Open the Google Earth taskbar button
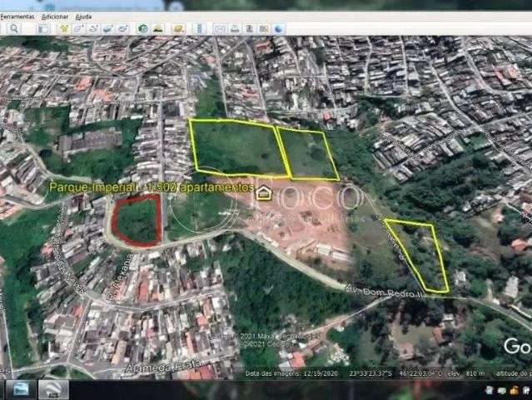 pos(53,390)
